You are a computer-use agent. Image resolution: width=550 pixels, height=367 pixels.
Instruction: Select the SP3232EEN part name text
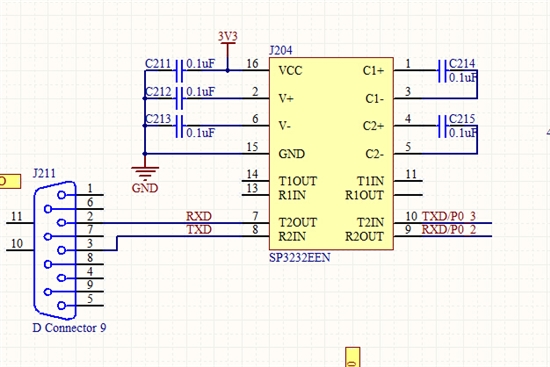click(300, 258)
